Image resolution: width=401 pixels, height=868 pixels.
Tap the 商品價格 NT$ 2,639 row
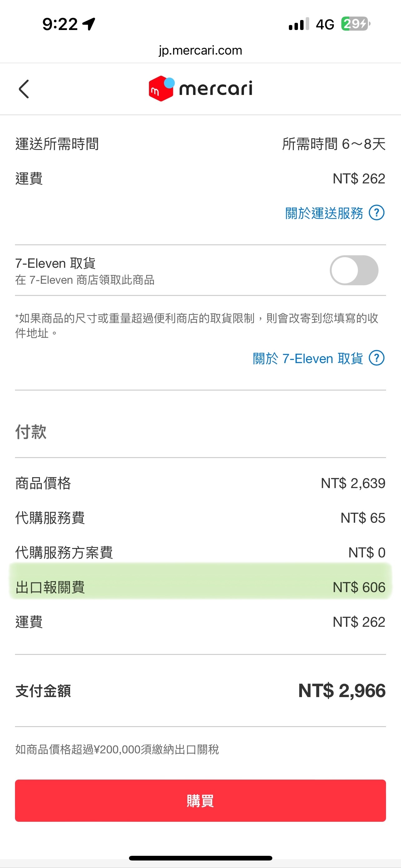[x=200, y=483]
